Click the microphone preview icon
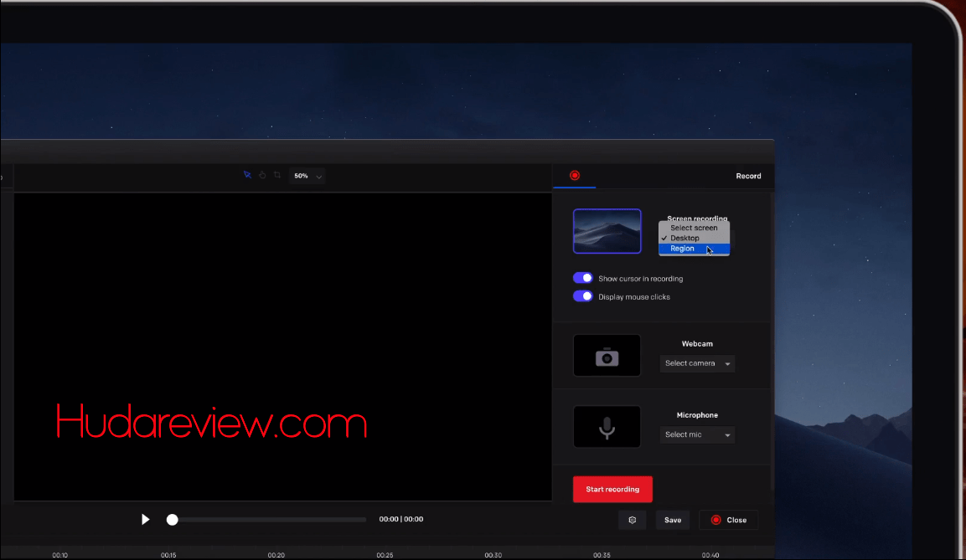 tap(607, 426)
